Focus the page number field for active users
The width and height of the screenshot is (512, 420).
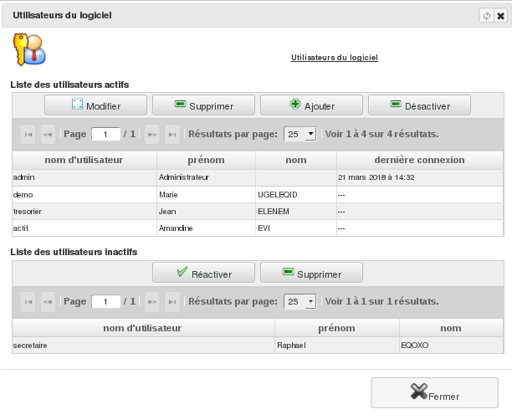(105, 134)
